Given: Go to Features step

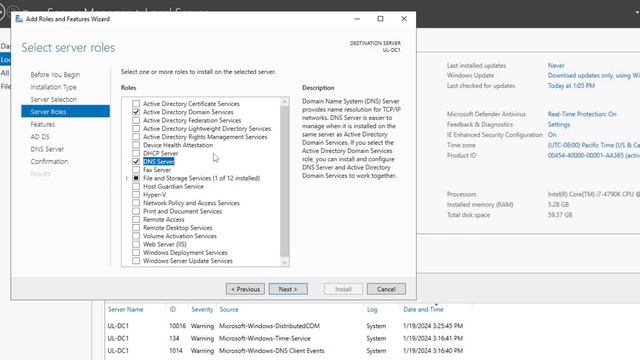Looking at the screenshot, I should point(42,124).
